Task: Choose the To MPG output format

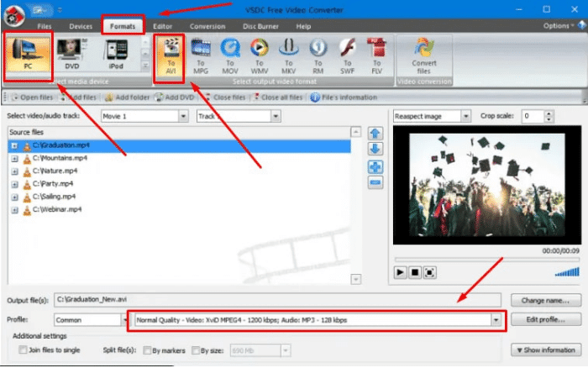Action: click(201, 57)
